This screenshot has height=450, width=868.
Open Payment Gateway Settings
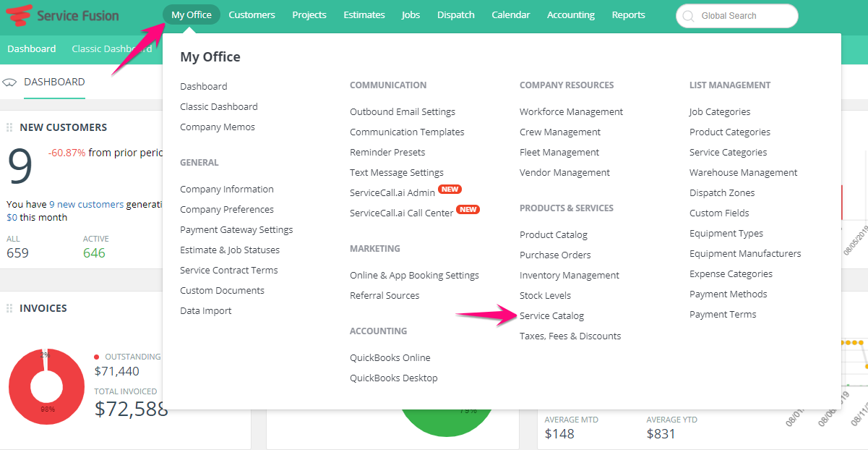click(236, 230)
